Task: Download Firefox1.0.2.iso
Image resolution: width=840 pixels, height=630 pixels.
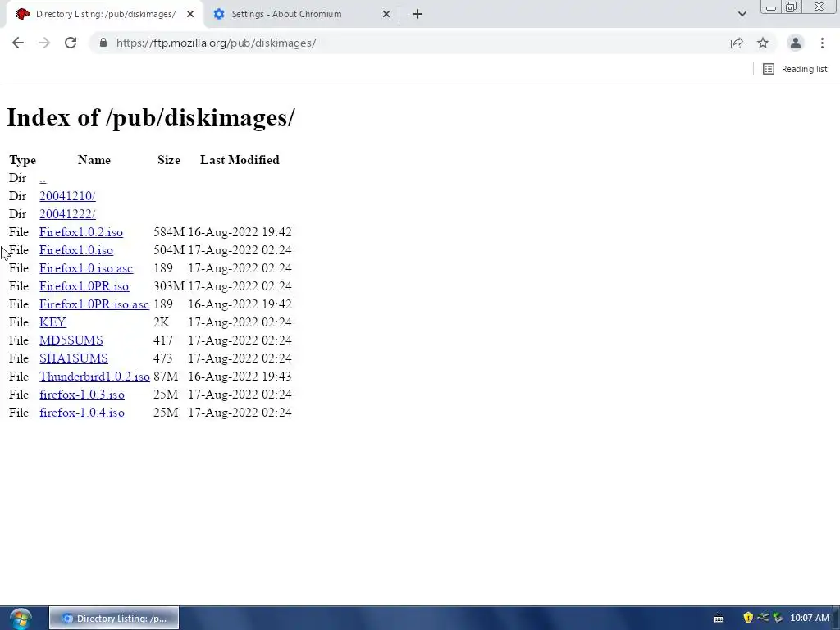Action: point(81,232)
